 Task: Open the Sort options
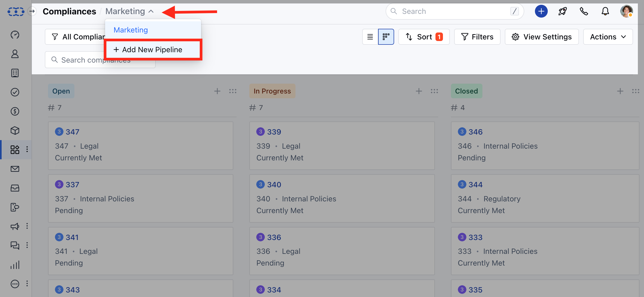424,37
